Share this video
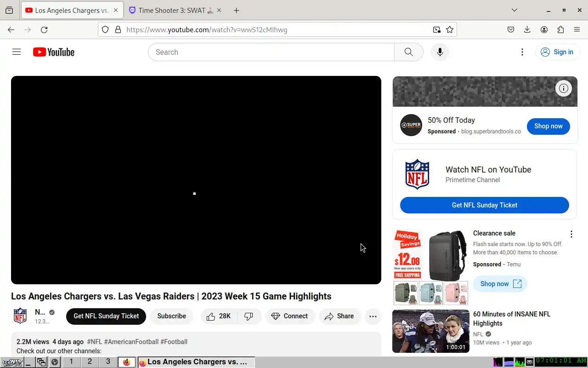The width and height of the screenshot is (588, 368). click(x=339, y=316)
